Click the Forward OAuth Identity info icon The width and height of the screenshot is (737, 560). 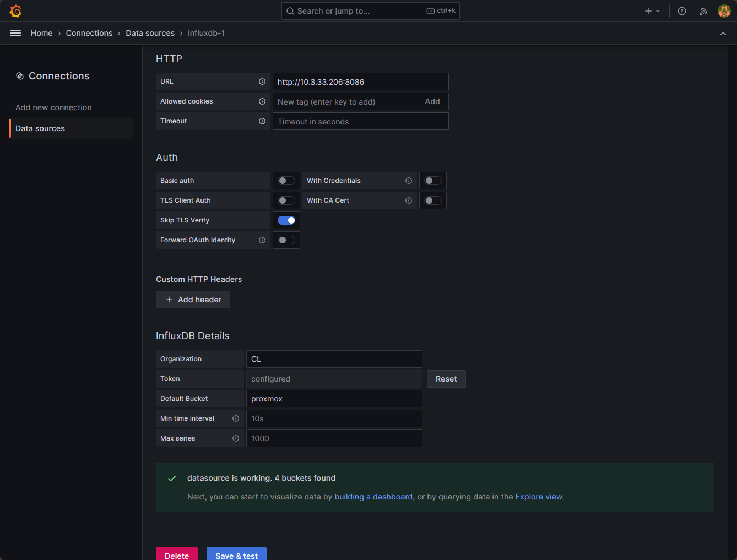262,240
